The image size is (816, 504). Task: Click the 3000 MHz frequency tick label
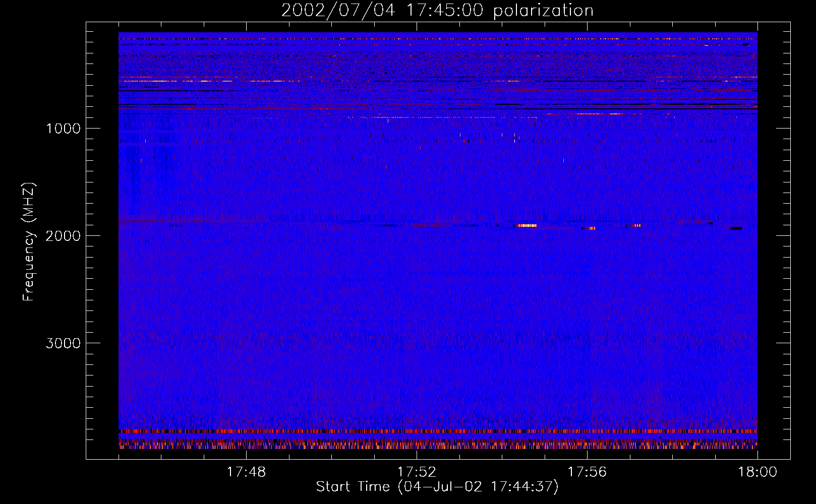(x=63, y=343)
